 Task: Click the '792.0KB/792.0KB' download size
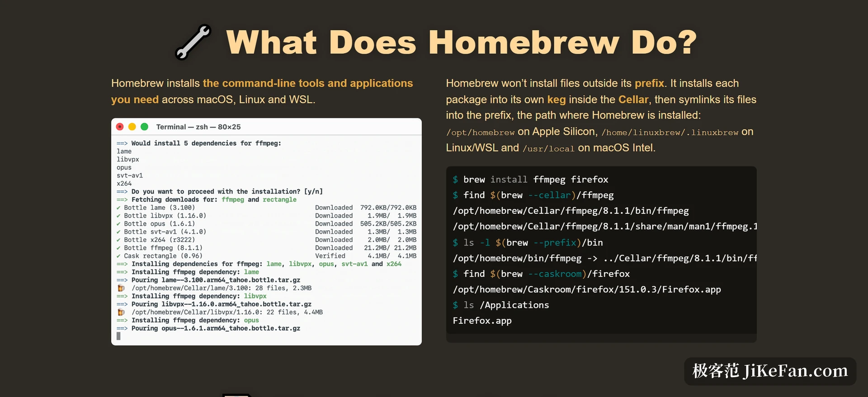click(388, 208)
